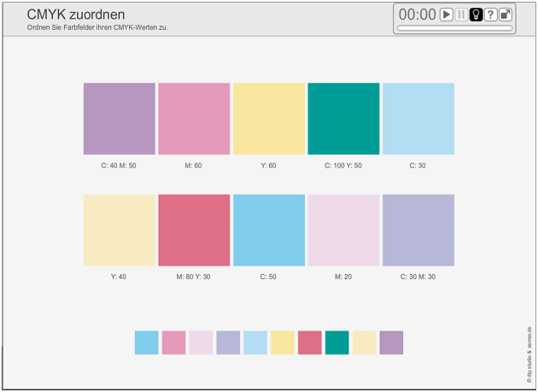Click the timer progress bar
Viewport: 538px width, 392px height.
click(455, 28)
